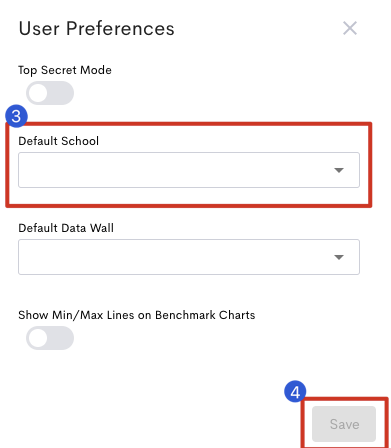Screen dimensions: 391x448
Task: Click the Default School label text
Action: [59, 141]
